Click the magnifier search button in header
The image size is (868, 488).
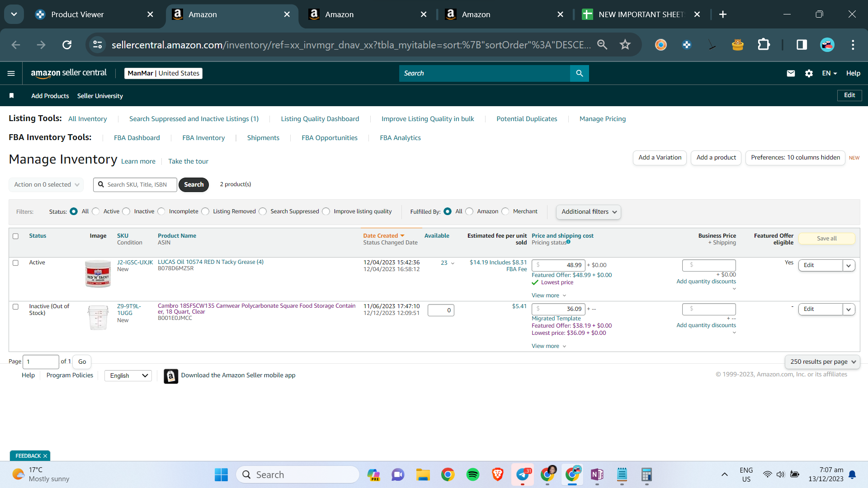(580, 73)
